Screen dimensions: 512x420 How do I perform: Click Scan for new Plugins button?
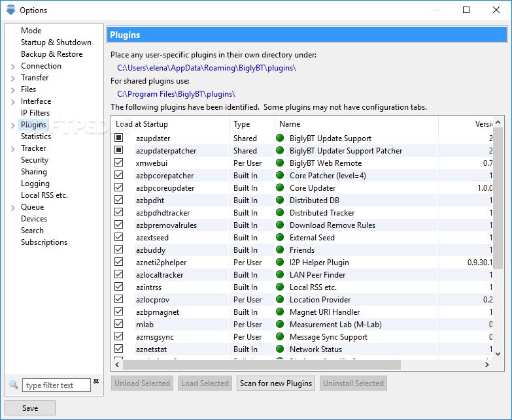275,383
